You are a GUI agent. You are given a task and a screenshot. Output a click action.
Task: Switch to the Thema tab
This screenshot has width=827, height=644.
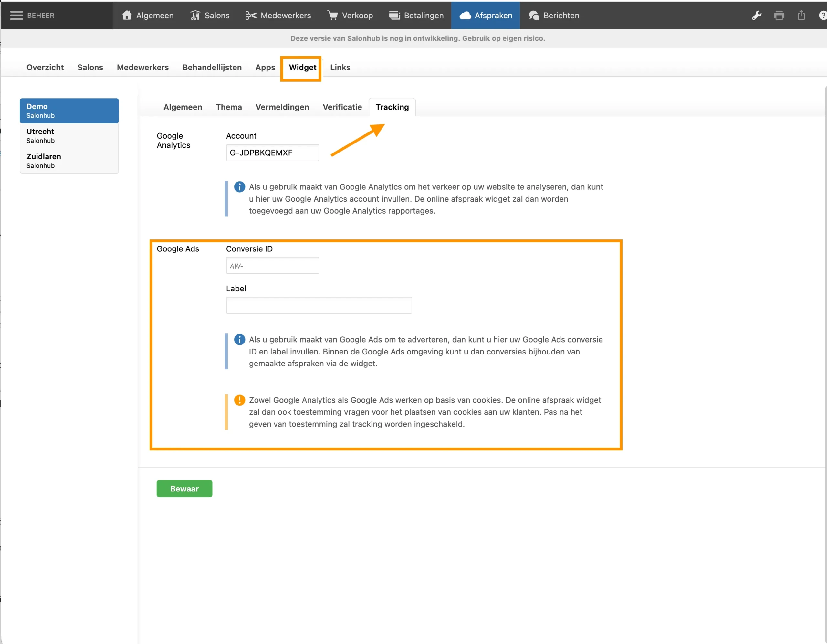coord(229,107)
